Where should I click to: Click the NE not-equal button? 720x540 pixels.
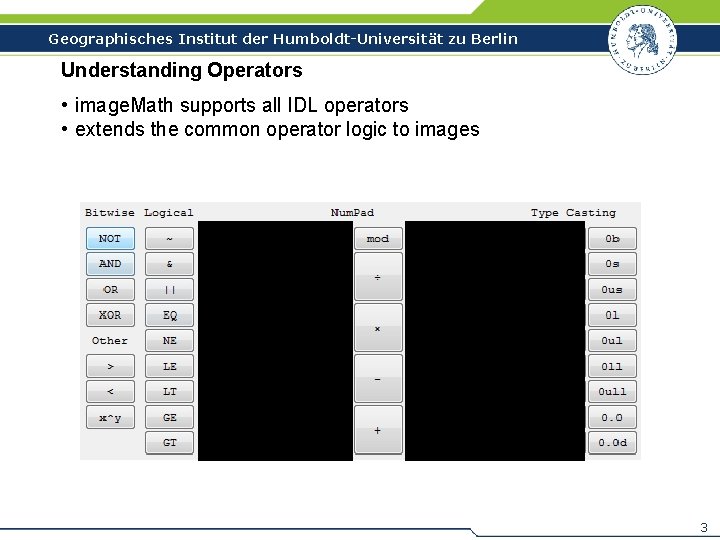[169, 341]
